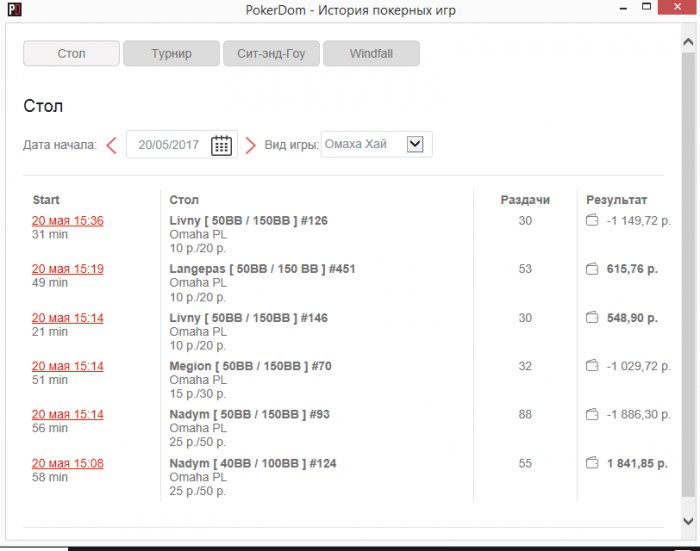Select table name Nadym [ 40BB / 100BB ] #124
The height and width of the screenshot is (551, 700).
click(253, 463)
